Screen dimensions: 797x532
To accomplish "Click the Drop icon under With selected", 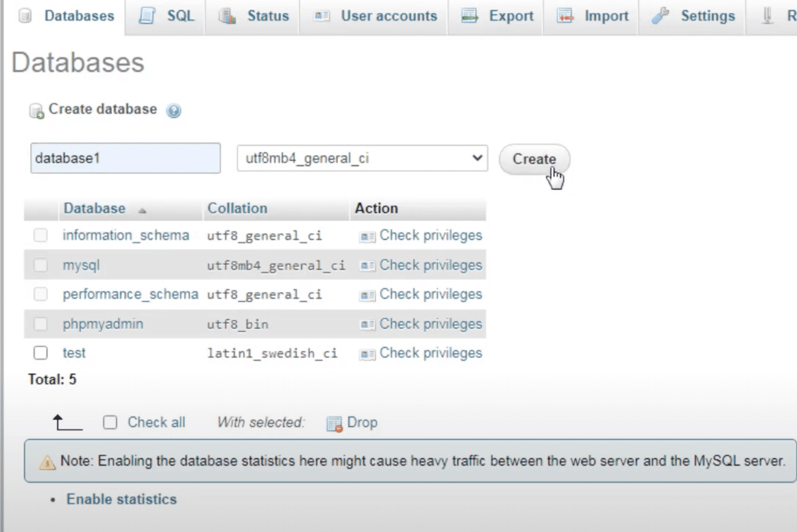I will tap(334, 423).
